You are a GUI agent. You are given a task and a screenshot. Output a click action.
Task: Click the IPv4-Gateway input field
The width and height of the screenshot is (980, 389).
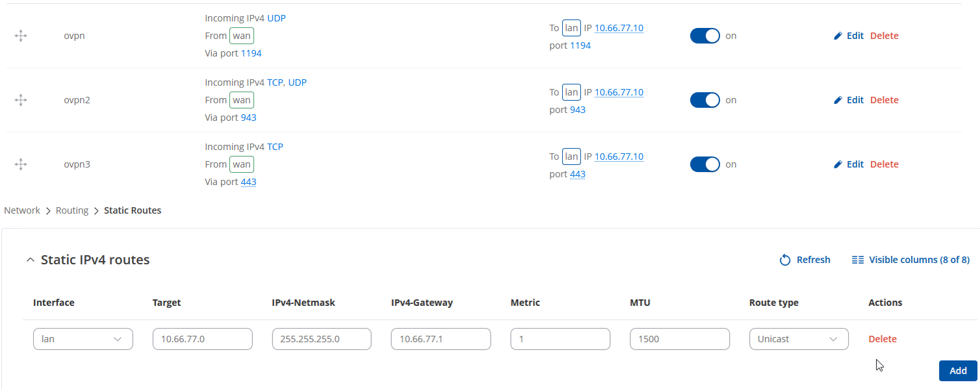(x=441, y=339)
